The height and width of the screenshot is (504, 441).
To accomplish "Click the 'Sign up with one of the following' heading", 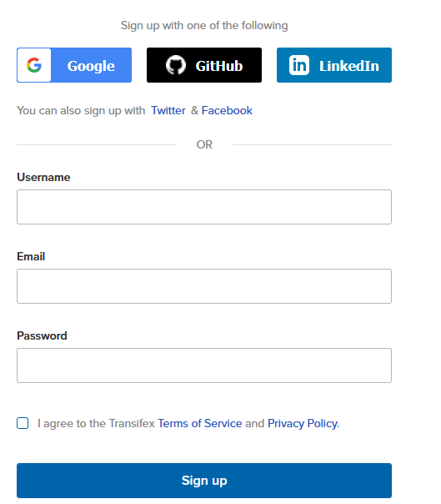I will [204, 25].
